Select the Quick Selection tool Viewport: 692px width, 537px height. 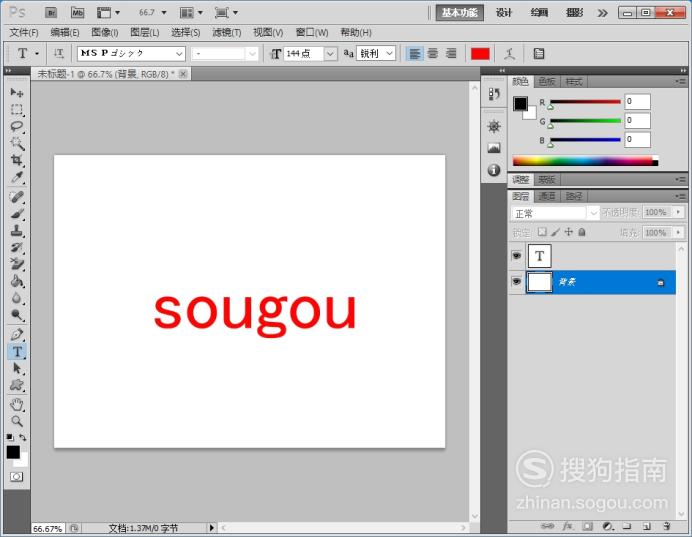click(17, 143)
